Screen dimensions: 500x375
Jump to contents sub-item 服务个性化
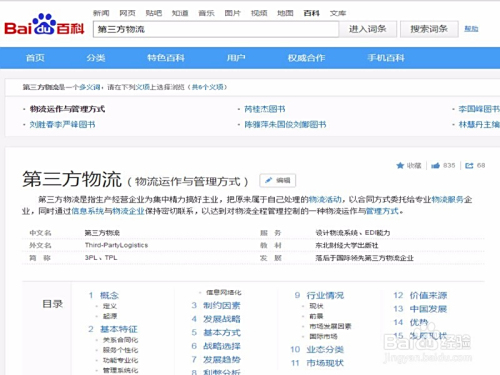click(120, 350)
